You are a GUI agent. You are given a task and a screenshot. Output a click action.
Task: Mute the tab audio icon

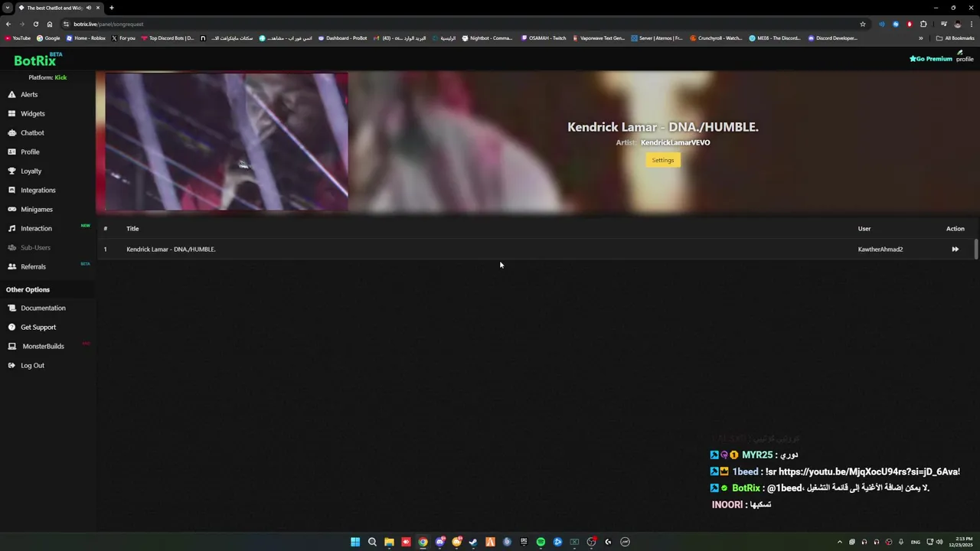point(89,8)
